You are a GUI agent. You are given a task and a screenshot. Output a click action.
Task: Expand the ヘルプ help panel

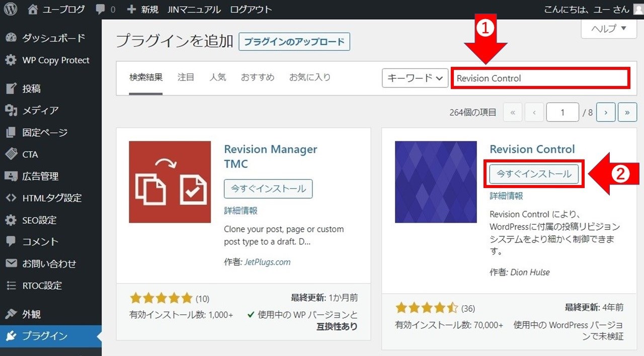(609, 29)
